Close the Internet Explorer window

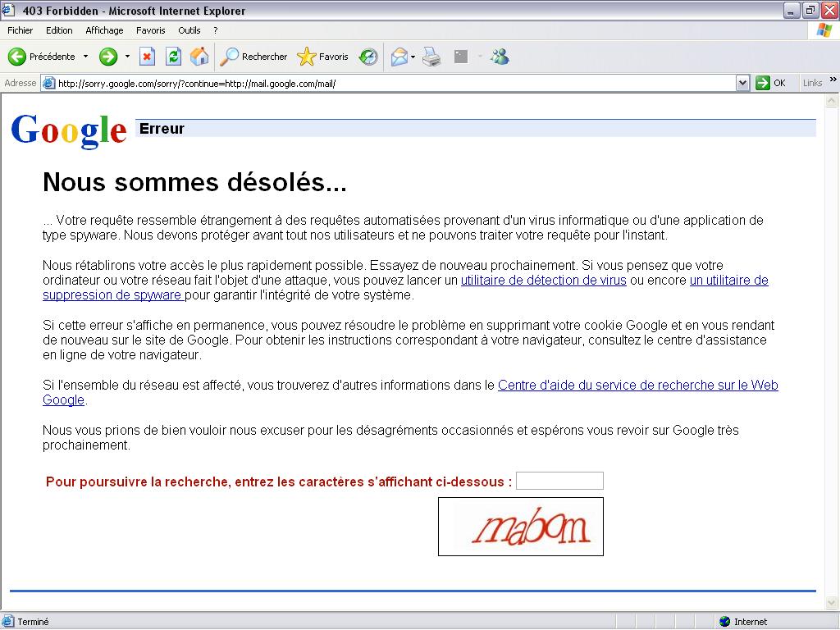(x=830, y=10)
